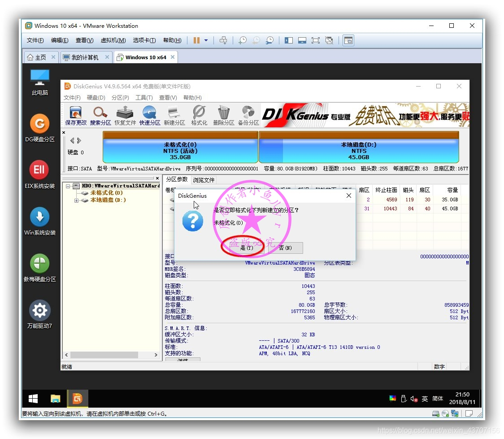This screenshot has height=439, width=504.
Task: Click next disk arrow in disk panel
Action: click(79, 140)
